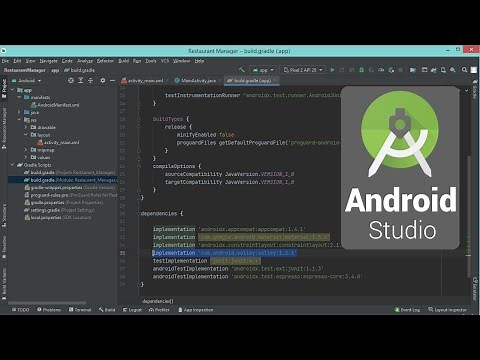The height and width of the screenshot is (360, 480).
Task: Open Terminal tool window
Action: click(x=80, y=310)
